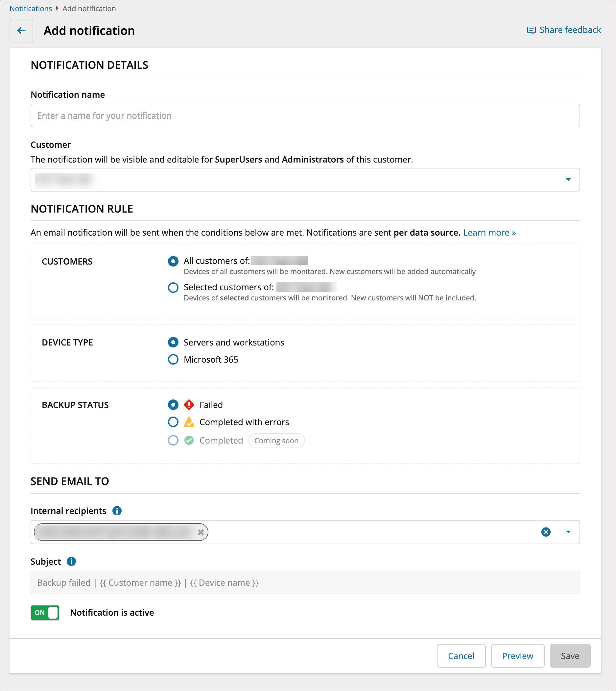Click the red Failed status diamond icon

coord(189,405)
